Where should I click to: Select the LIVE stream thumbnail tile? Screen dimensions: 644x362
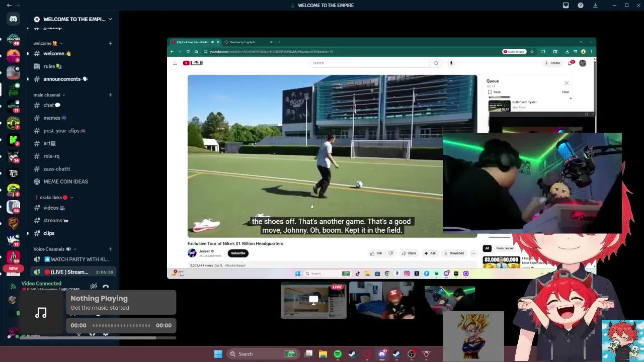pos(313,301)
